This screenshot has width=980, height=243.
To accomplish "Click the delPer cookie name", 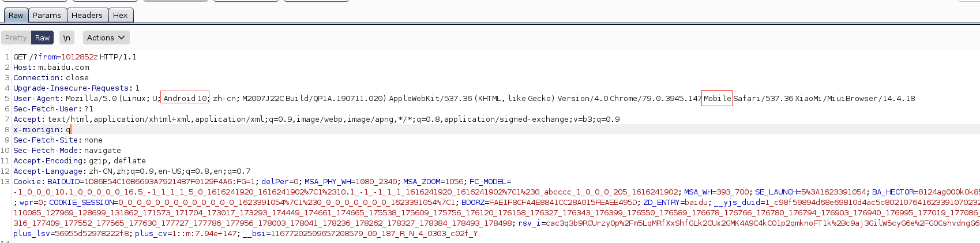I will click(x=275, y=181).
